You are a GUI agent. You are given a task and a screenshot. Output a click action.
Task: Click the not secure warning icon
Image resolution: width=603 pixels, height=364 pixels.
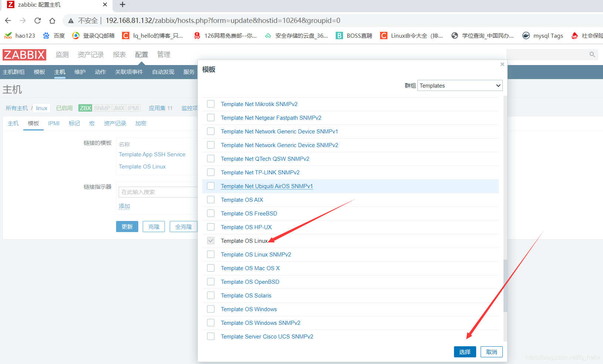(x=71, y=21)
